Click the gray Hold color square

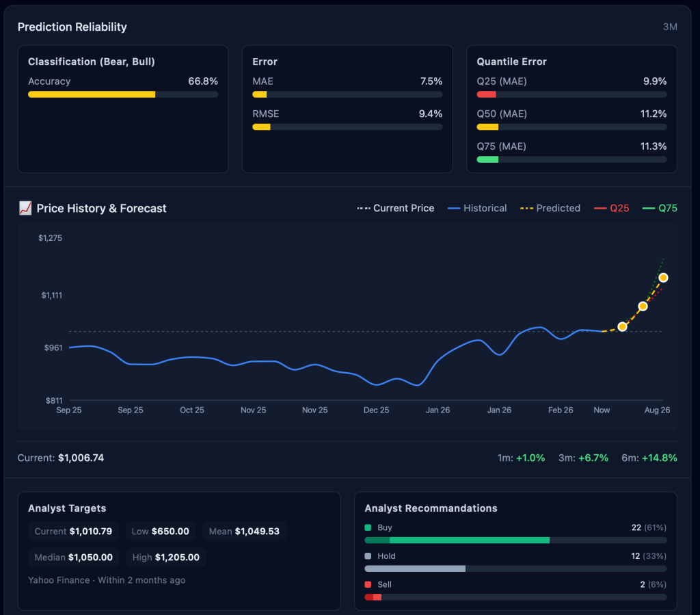point(368,556)
